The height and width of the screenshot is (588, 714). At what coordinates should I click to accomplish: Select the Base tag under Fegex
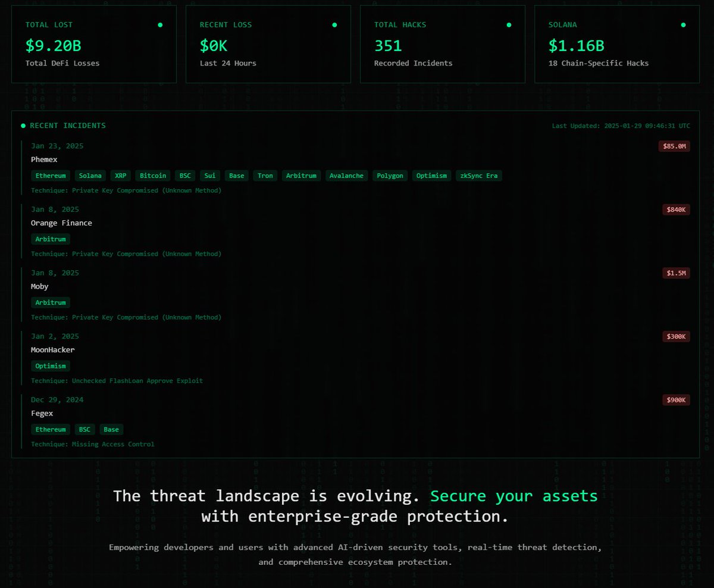click(111, 430)
